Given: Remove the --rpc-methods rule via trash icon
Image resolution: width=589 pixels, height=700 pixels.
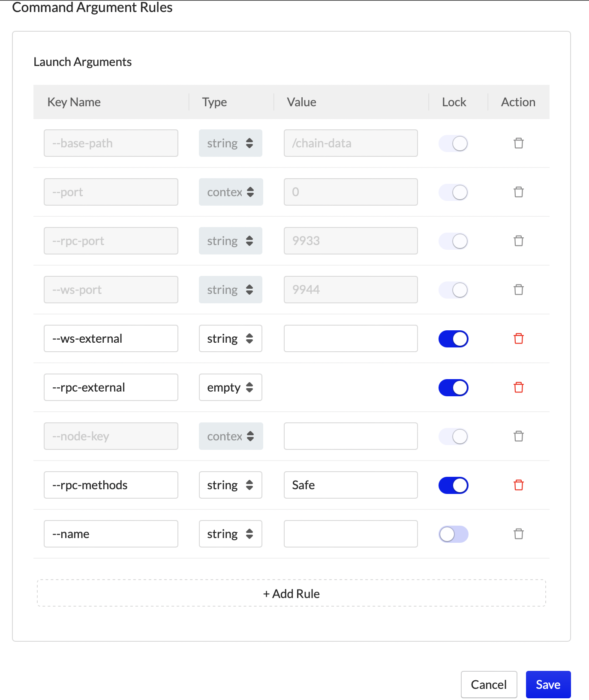Looking at the screenshot, I should tap(518, 485).
